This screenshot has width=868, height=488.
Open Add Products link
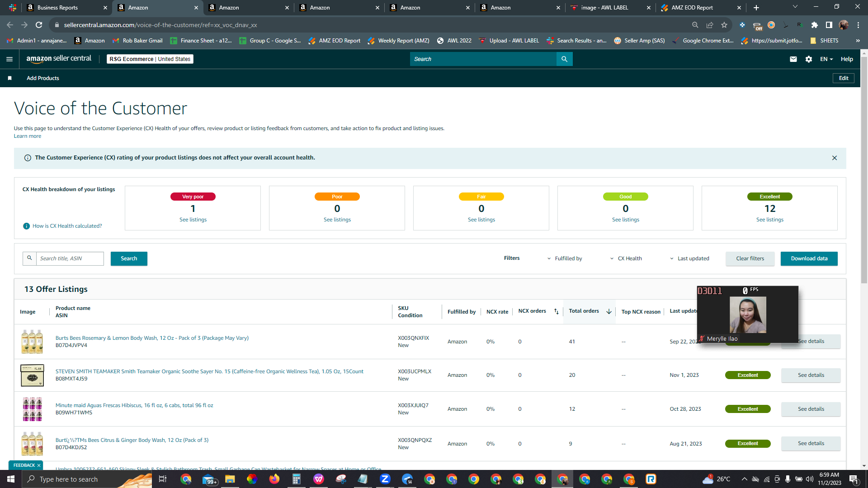pyautogui.click(x=43, y=78)
